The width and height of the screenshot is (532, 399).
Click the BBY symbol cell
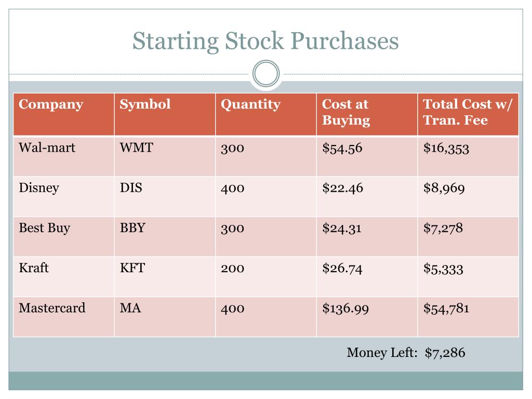pos(165,236)
